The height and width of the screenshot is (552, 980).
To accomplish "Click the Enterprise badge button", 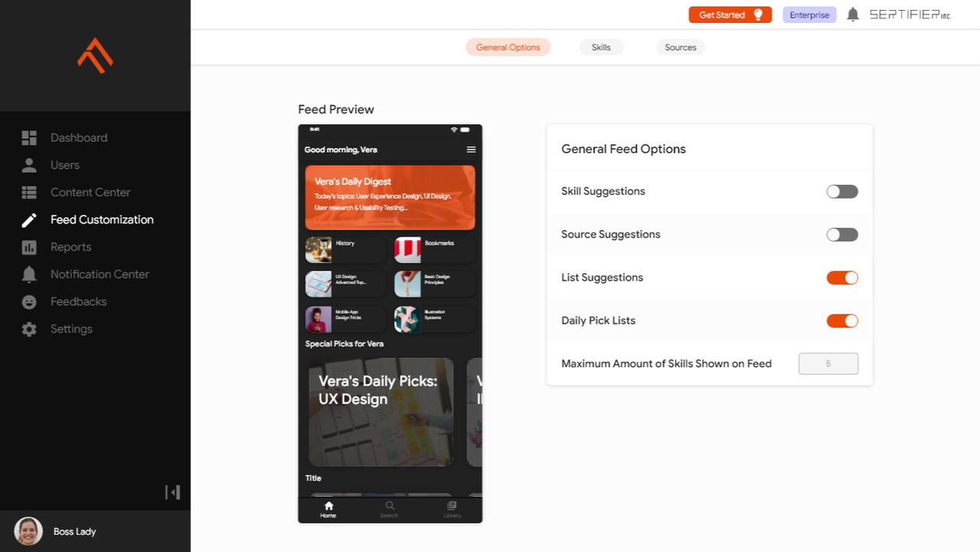I will pyautogui.click(x=809, y=15).
